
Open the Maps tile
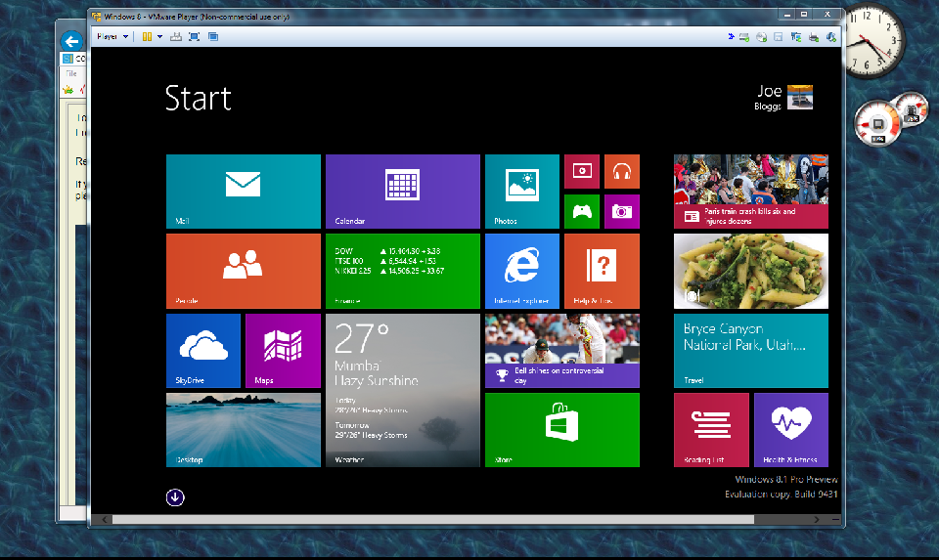[283, 350]
